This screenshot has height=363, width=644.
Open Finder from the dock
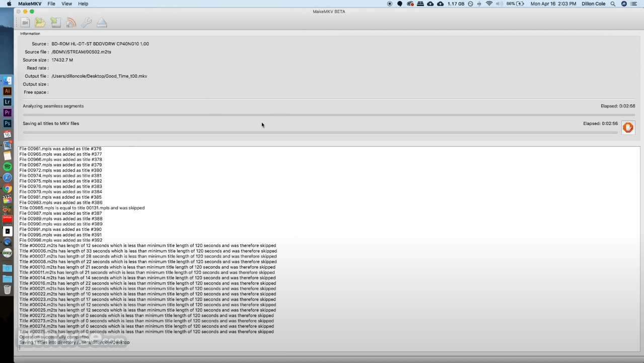7,81
